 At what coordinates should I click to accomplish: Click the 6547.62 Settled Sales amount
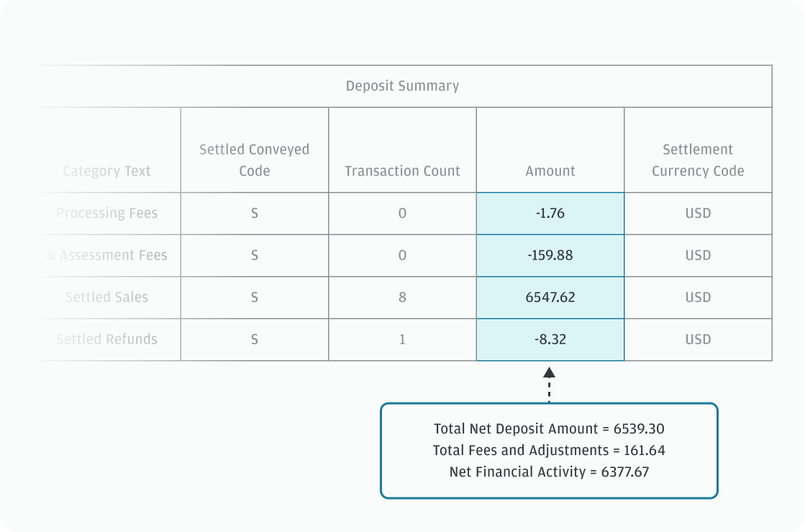pos(550,297)
